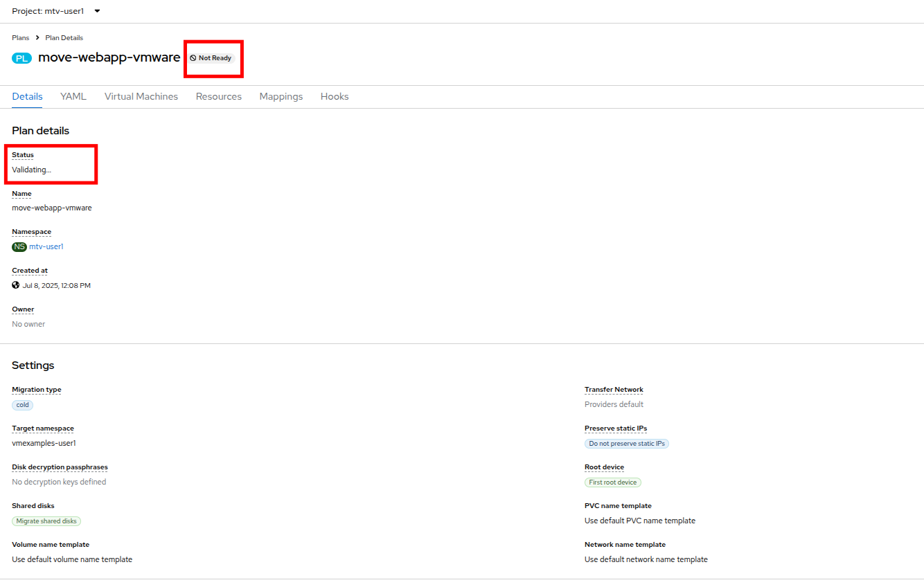Open the Virtual Machines tab
Viewport: 924px width, 587px height.
coord(141,97)
